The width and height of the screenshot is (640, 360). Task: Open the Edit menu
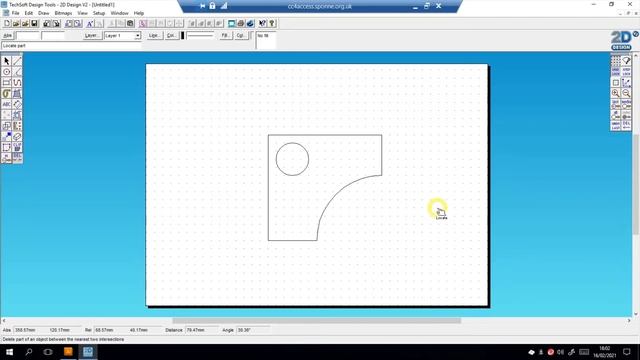29,13
